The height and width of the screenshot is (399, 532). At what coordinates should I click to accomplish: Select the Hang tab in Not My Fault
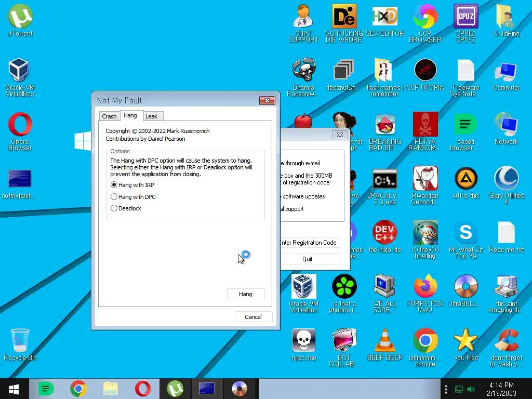tap(130, 115)
